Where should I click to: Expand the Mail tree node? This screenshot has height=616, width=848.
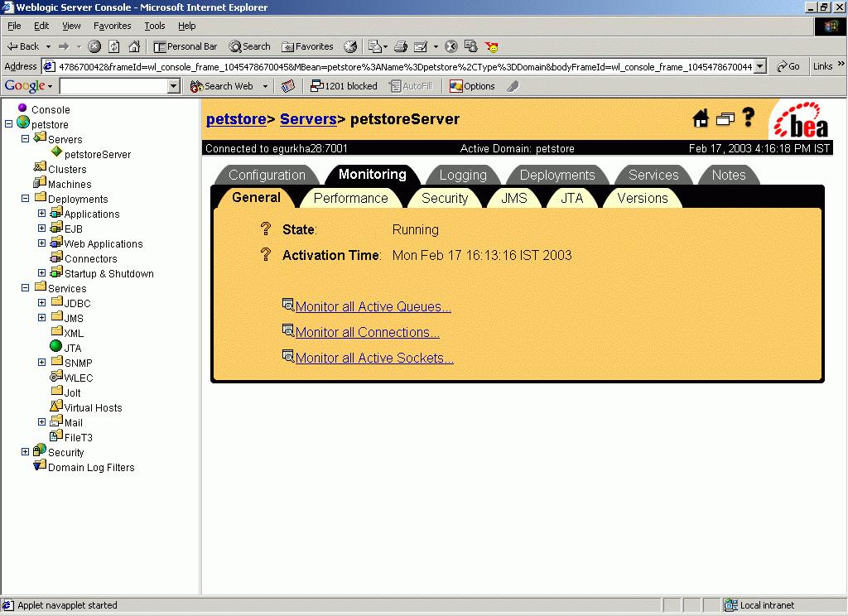[41, 421]
